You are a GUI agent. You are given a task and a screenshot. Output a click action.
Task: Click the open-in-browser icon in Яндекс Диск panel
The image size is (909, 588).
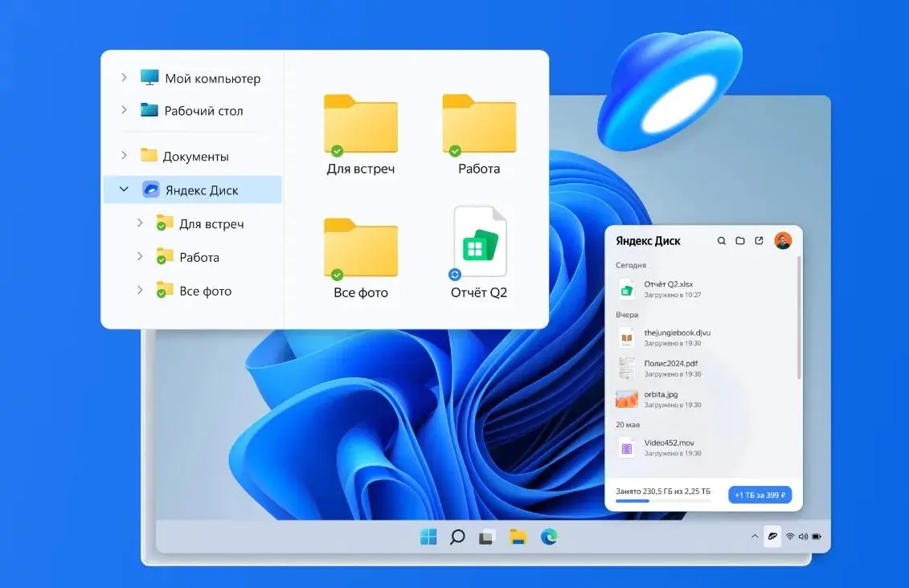pos(759,240)
